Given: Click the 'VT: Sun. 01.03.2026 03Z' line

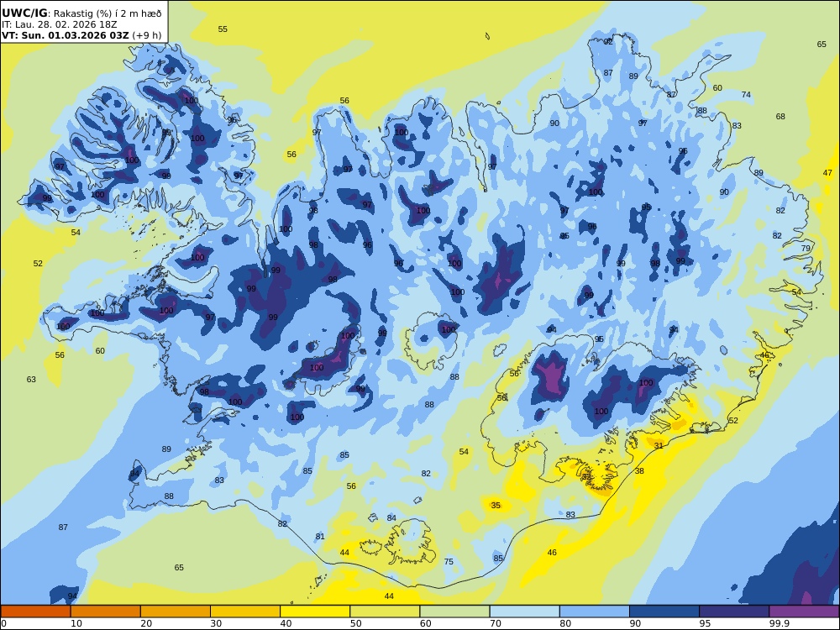Looking at the screenshot, I should coord(65,35).
